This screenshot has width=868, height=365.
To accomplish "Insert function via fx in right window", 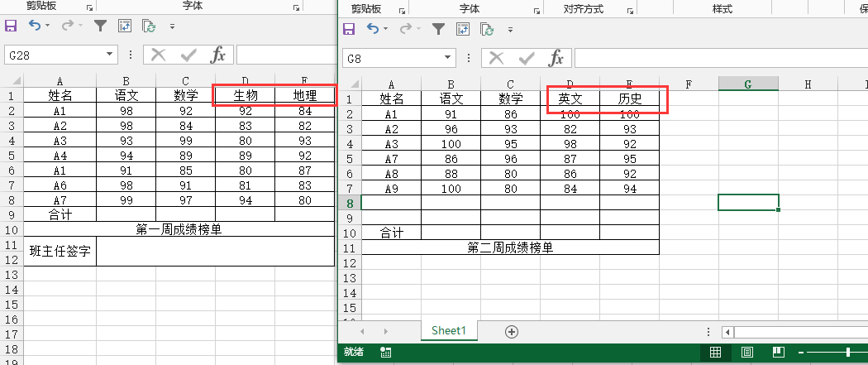I will (x=556, y=58).
